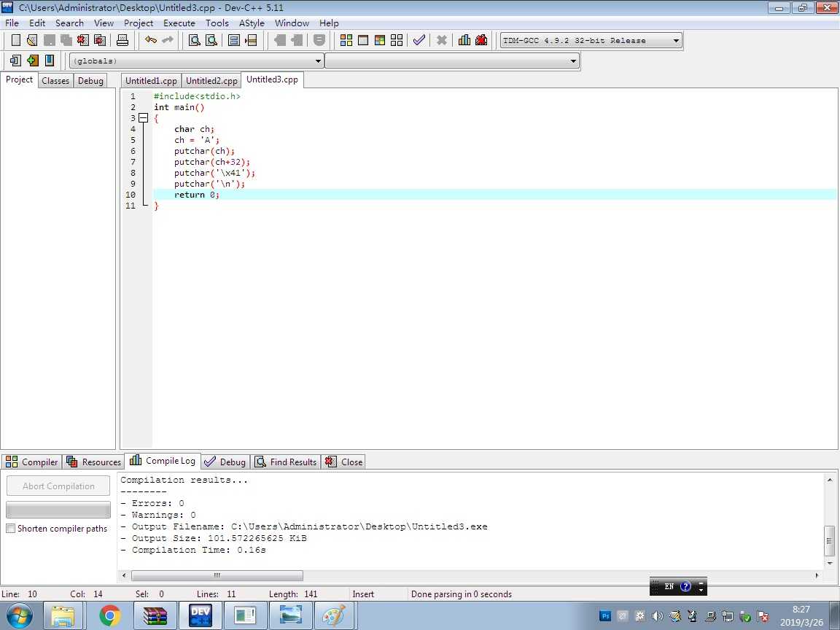Open Replace using the second magnifier icon
840x630 pixels.
(211, 40)
